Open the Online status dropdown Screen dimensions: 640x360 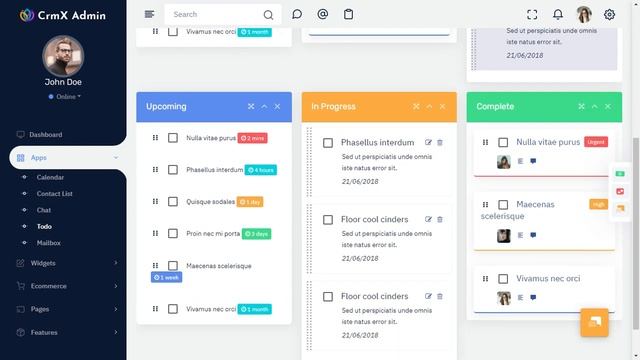point(64,97)
